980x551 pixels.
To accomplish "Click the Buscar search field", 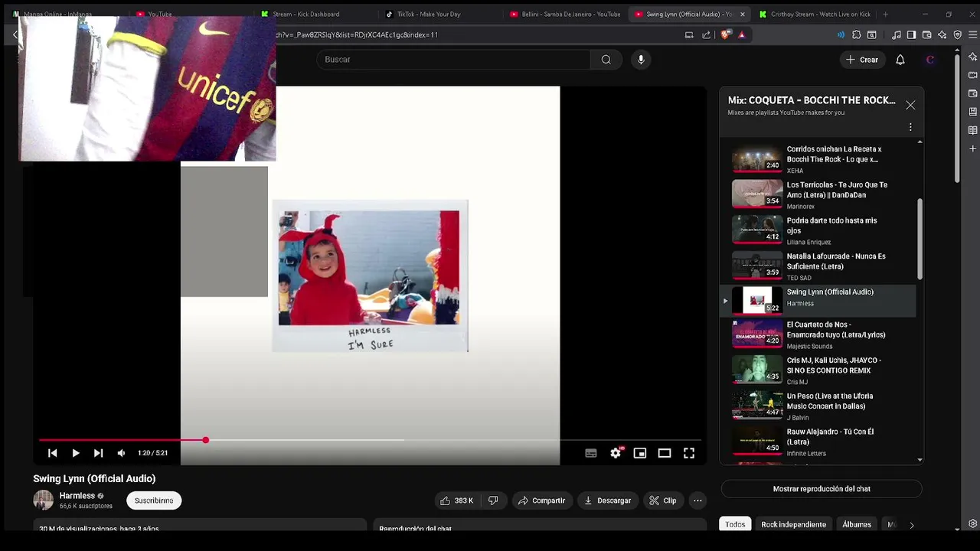I will coord(453,60).
